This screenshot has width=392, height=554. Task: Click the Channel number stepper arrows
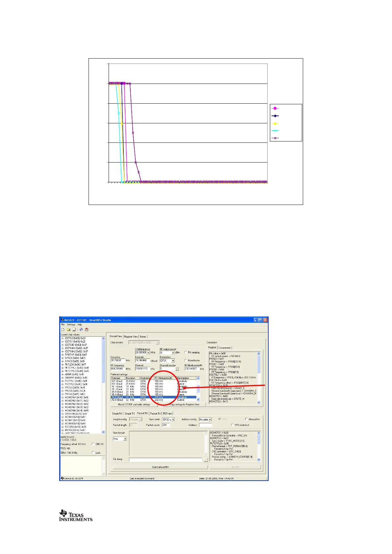(x=177, y=368)
